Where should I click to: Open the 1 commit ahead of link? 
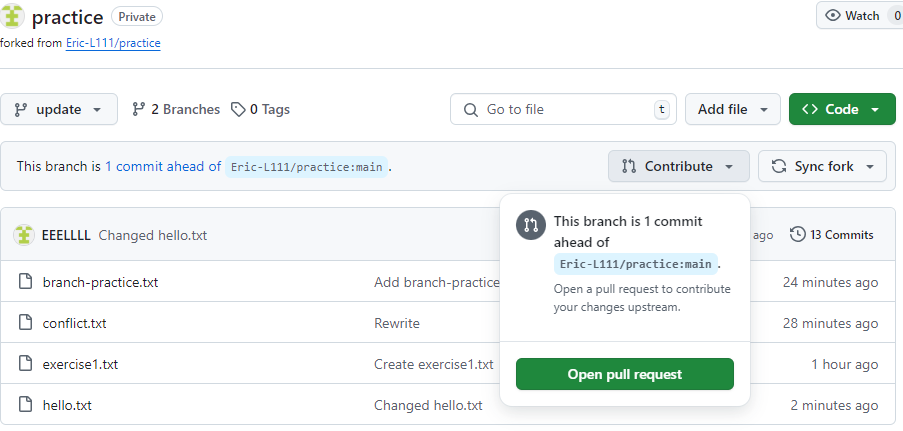163,167
